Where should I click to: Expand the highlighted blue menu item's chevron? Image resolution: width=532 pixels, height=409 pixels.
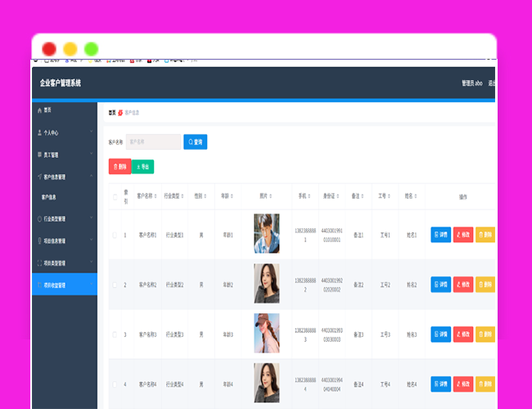pyautogui.click(x=92, y=284)
